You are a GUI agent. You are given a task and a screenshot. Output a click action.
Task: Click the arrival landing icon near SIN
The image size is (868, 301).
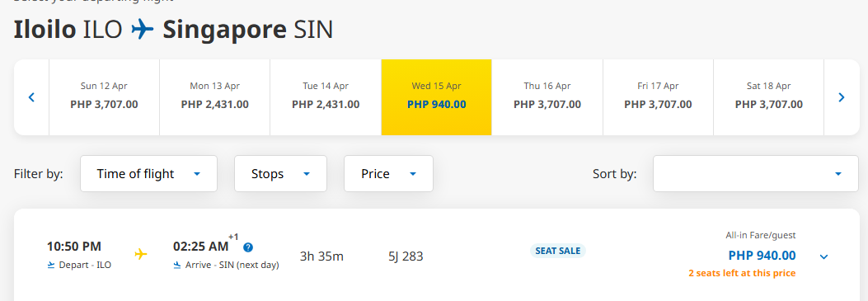click(x=177, y=265)
